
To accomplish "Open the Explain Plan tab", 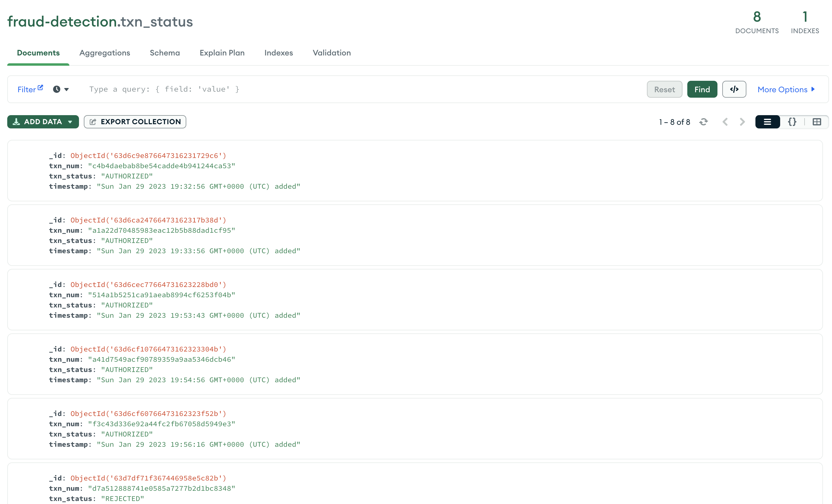I will (x=222, y=53).
